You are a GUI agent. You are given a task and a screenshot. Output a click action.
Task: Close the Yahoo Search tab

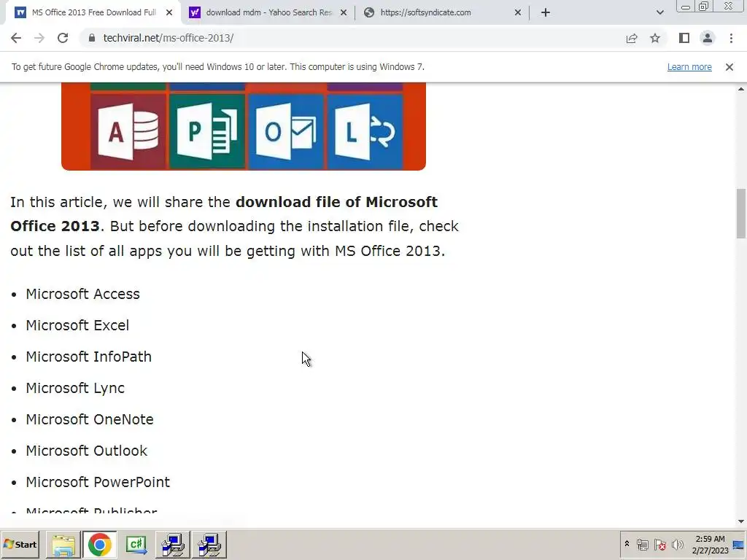(344, 13)
